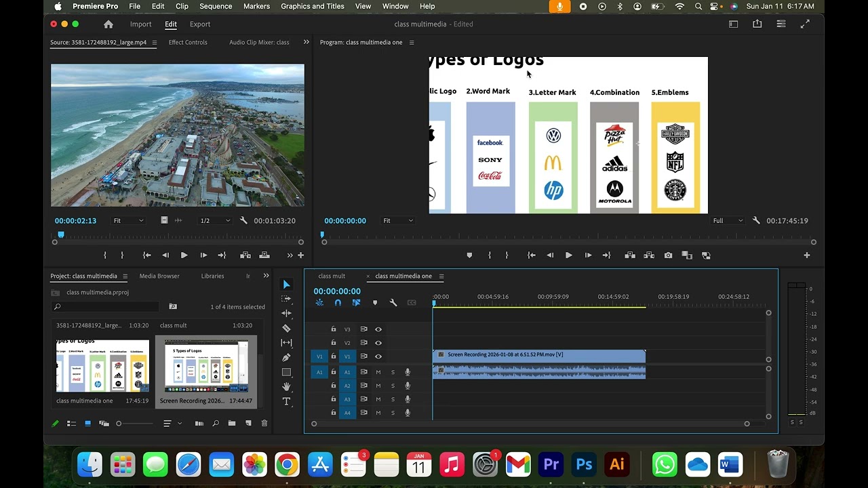868x488 pixels.
Task: Toggle snap in timeline
Action: (x=338, y=302)
